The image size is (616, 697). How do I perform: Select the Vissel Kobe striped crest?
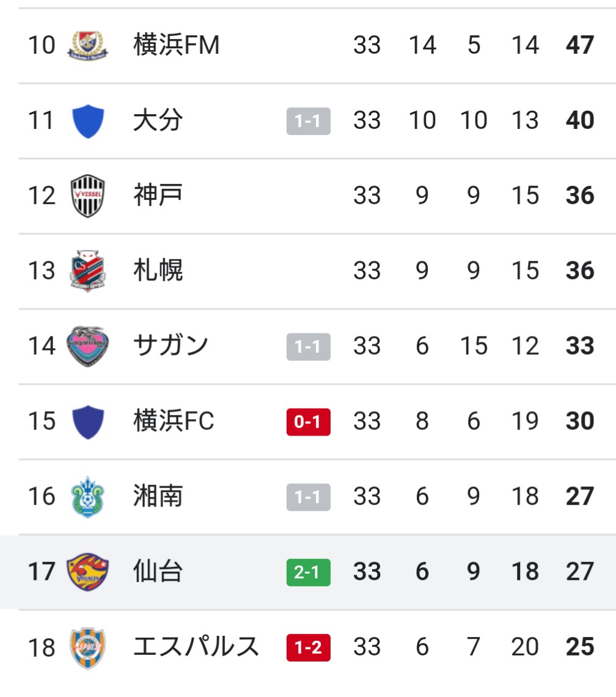point(88,195)
